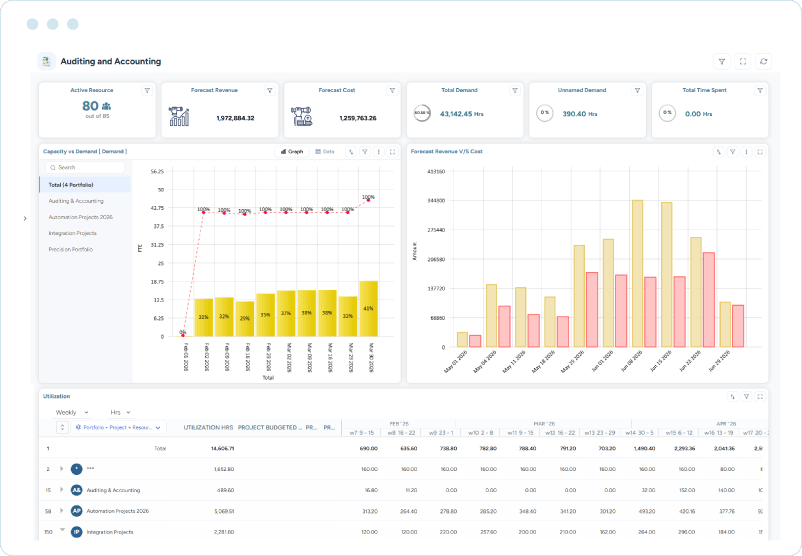Click the UTILIZATION HRS column header
Screen dimensions: 802x556
pyautogui.click(x=208, y=428)
